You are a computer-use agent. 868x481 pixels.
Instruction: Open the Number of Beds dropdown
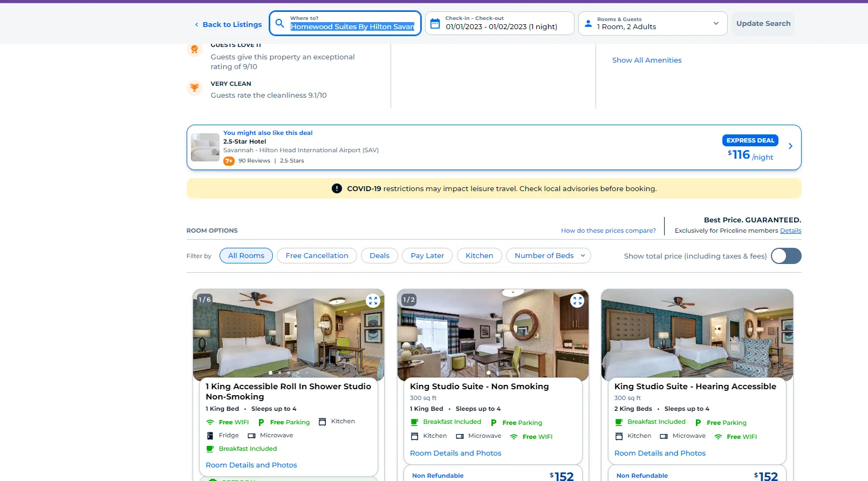coord(548,256)
